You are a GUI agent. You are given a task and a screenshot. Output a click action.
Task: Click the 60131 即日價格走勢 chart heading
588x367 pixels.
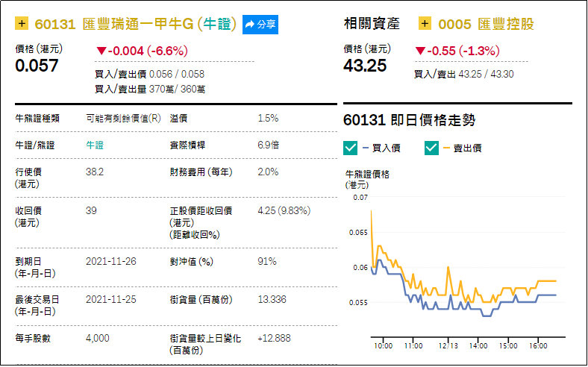point(409,120)
